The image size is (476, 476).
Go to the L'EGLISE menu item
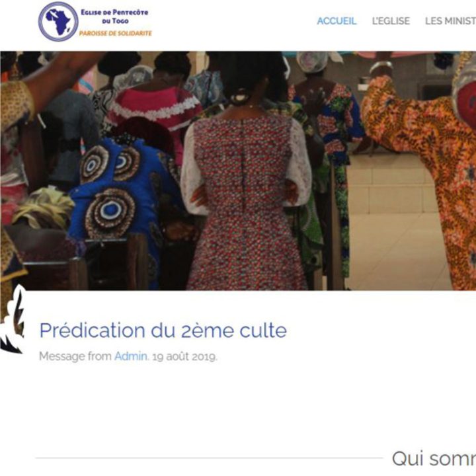pyautogui.click(x=391, y=21)
